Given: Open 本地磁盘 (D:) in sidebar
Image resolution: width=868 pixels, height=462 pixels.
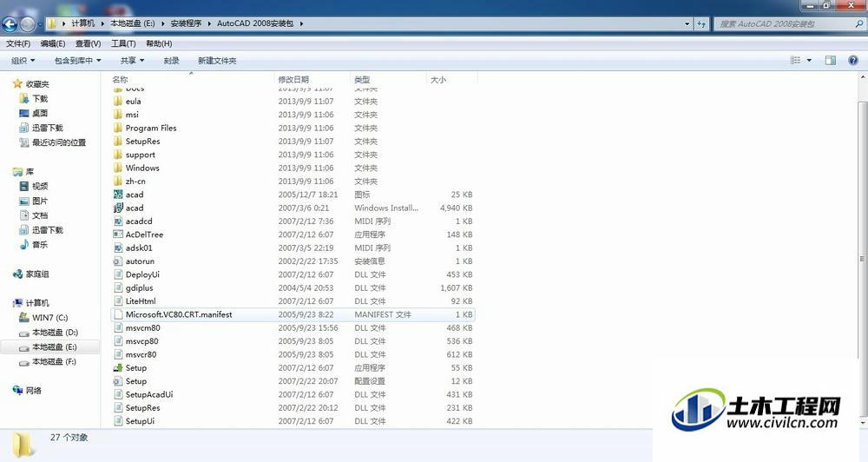Looking at the screenshot, I should 55,333.
